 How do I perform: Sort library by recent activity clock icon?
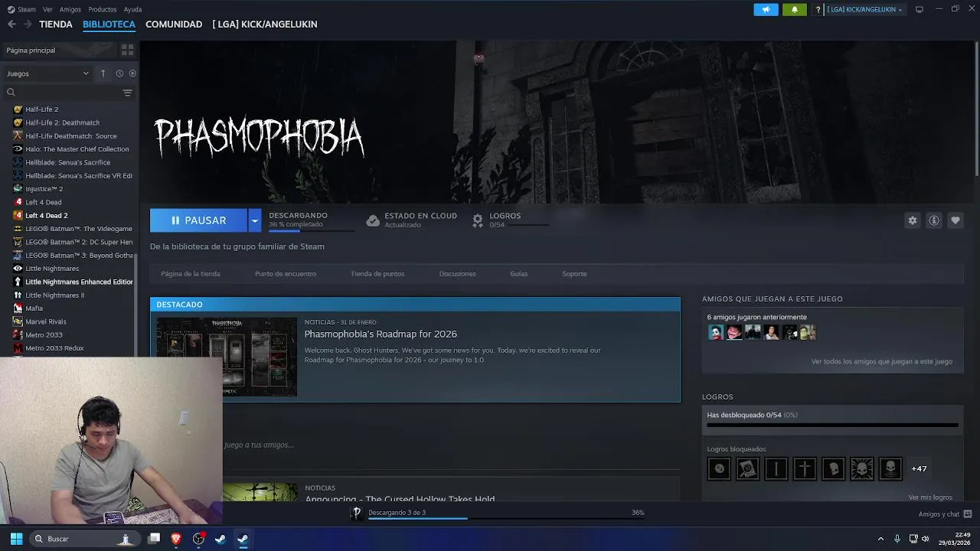[119, 73]
